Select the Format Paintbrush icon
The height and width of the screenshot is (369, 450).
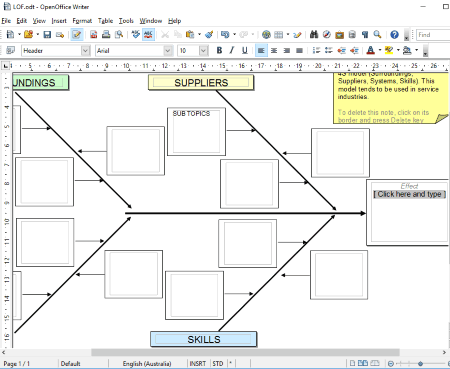click(x=209, y=34)
